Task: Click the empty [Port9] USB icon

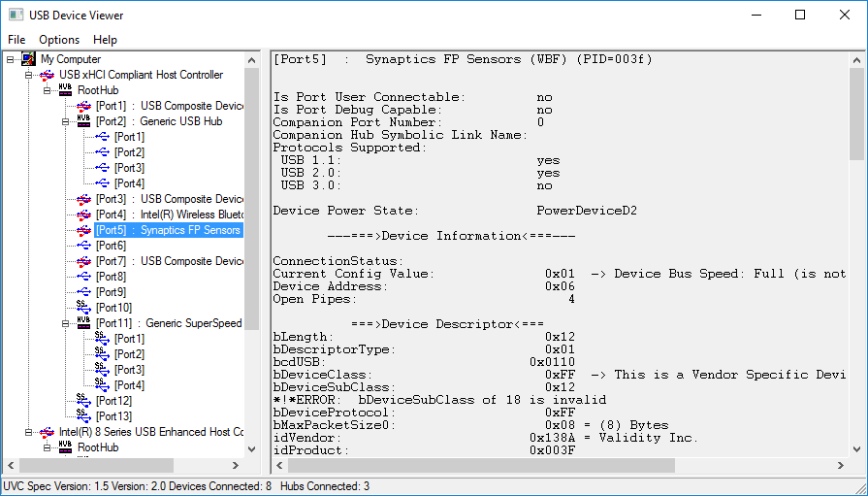Action: click(x=83, y=291)
